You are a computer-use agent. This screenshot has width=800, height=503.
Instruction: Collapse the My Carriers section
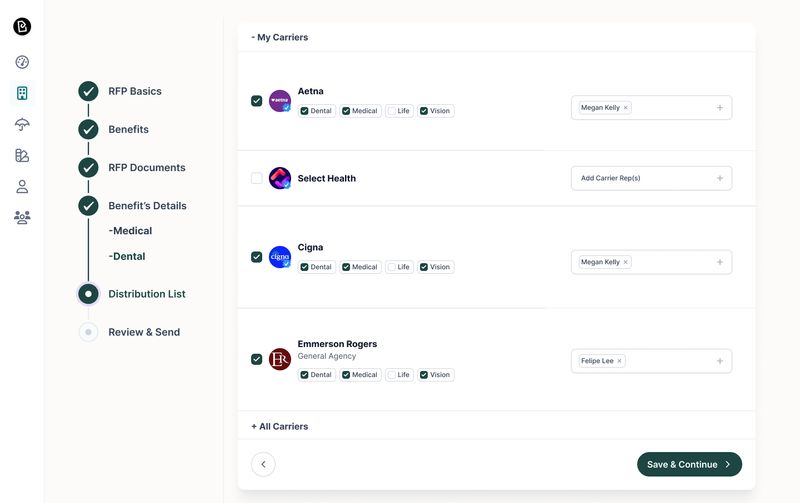pyautogui.click(x=280, y=37)
